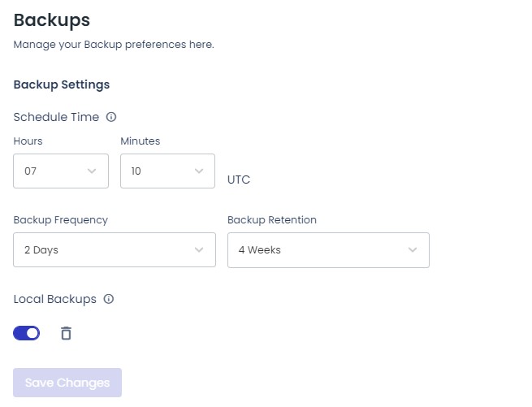Open the Hours dropdown showing 07
Image resolution: width=532 pixels, height=407 pixels.
[61, 171]
